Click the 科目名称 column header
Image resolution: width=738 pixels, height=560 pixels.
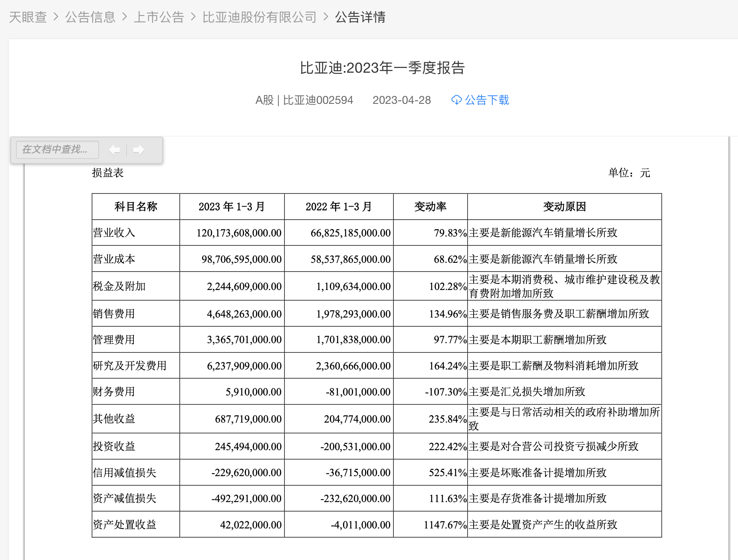136,207
